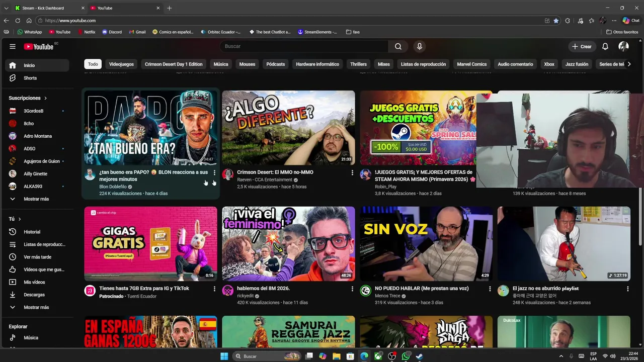Click the YouTube search input field
Image resolution: width=644 pixels, height=362 pixels.
pos(304,46)
